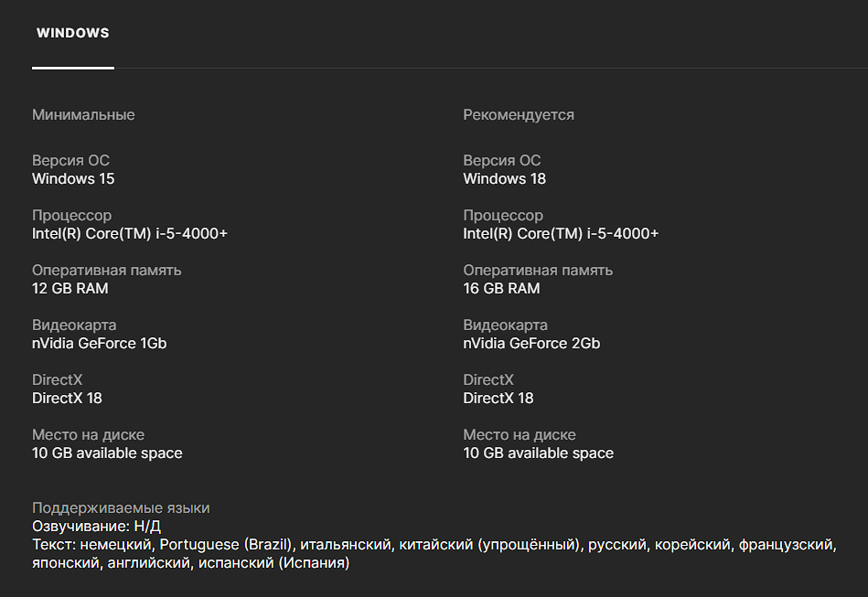The height and width of the screenshot is (597, 868).
Task: Click recommended 10 GB available space text
Action: 538,453
